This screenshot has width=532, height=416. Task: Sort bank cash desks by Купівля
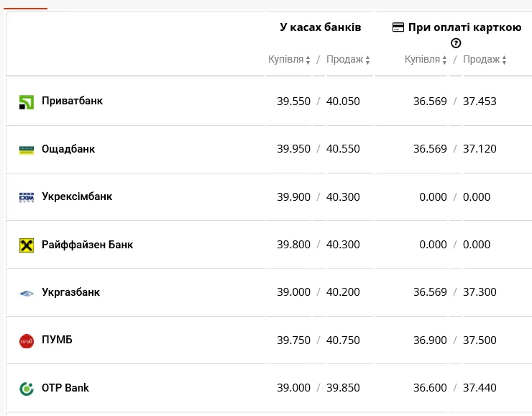coord(289,60)
